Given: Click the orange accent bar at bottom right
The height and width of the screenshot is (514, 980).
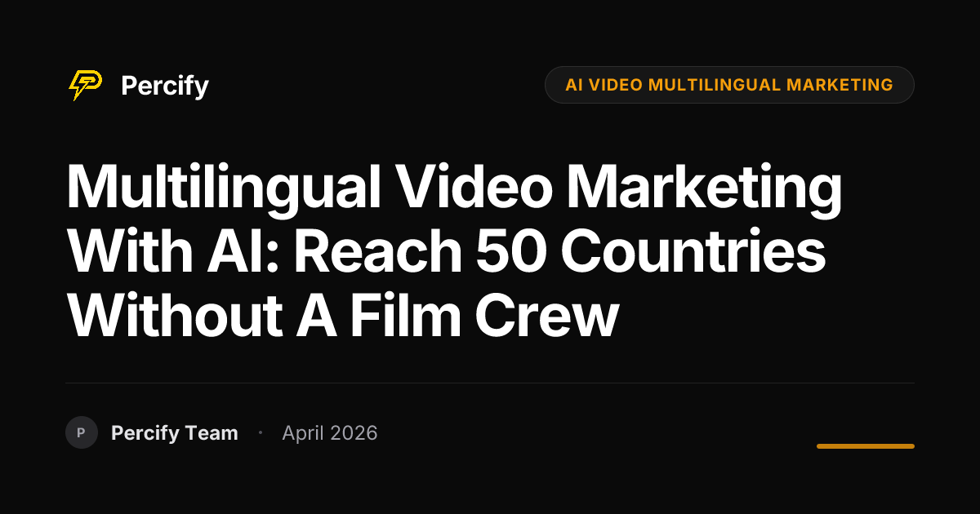Looking at the screenshot, I should coord(866,446).
